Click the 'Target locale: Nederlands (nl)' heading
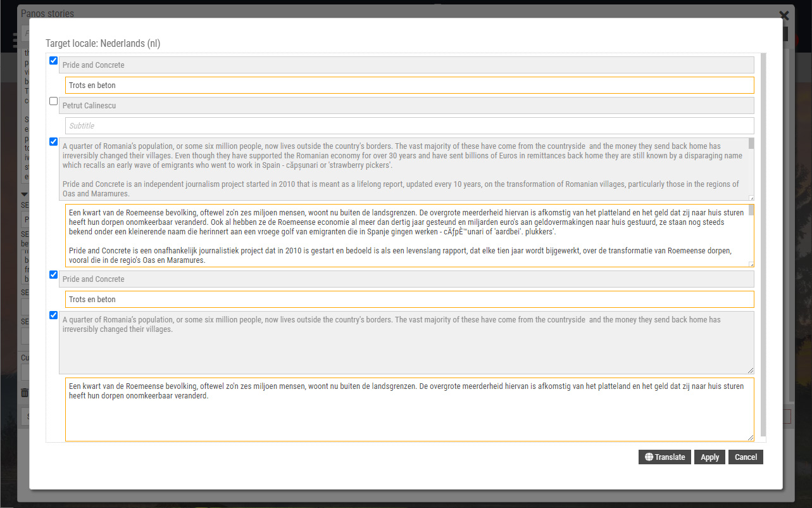Image resolution: width=812 pixels, height=508 pixels. (x=103, y=44)
